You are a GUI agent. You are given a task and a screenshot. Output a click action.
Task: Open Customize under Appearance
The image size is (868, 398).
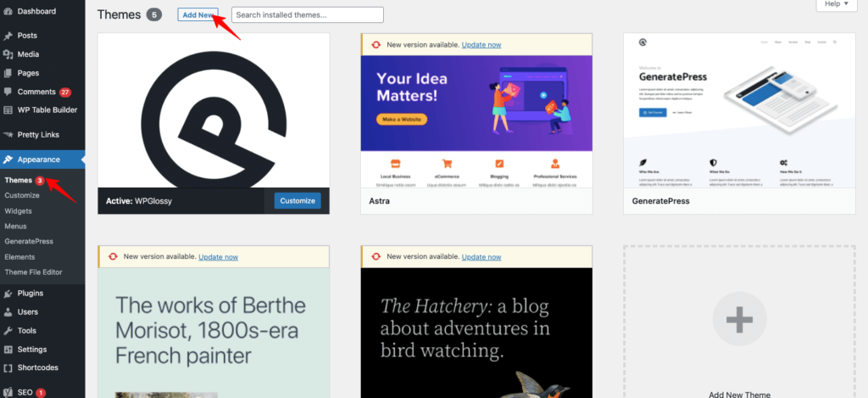point(22,195)
